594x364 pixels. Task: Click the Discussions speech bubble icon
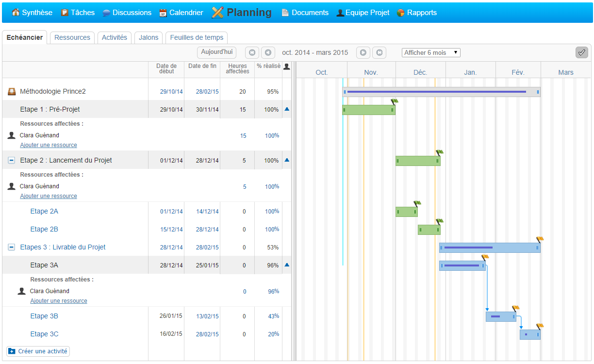point(106,13)
